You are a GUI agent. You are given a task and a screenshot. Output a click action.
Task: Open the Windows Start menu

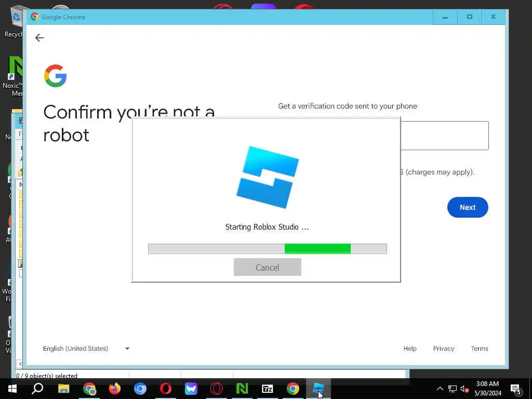(12, 389)
